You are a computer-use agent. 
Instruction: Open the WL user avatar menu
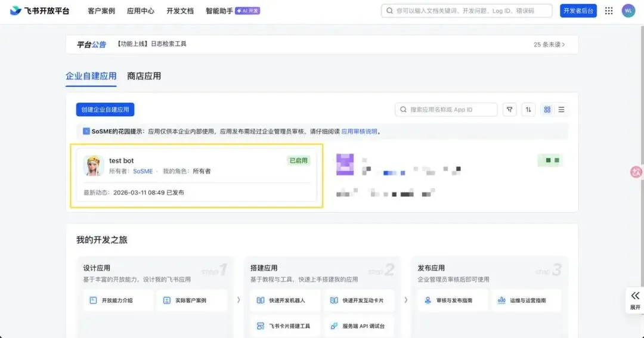[x=628, y=11]
